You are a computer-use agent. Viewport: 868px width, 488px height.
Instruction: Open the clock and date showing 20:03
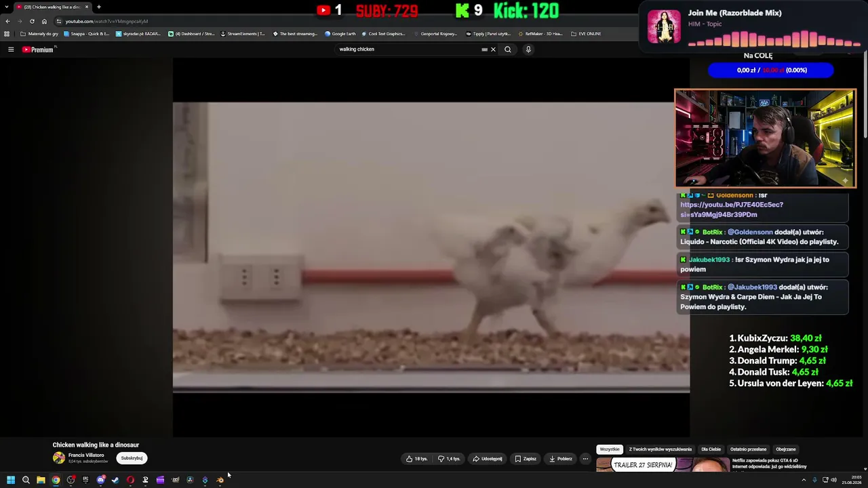click(852, 480)
